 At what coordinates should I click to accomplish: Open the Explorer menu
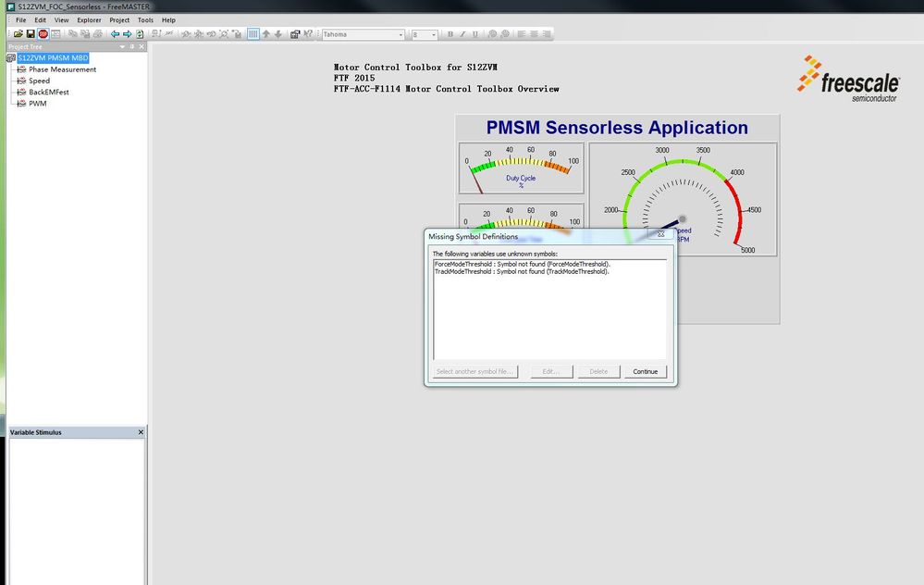pyautogui.click(x=89, y=20)
